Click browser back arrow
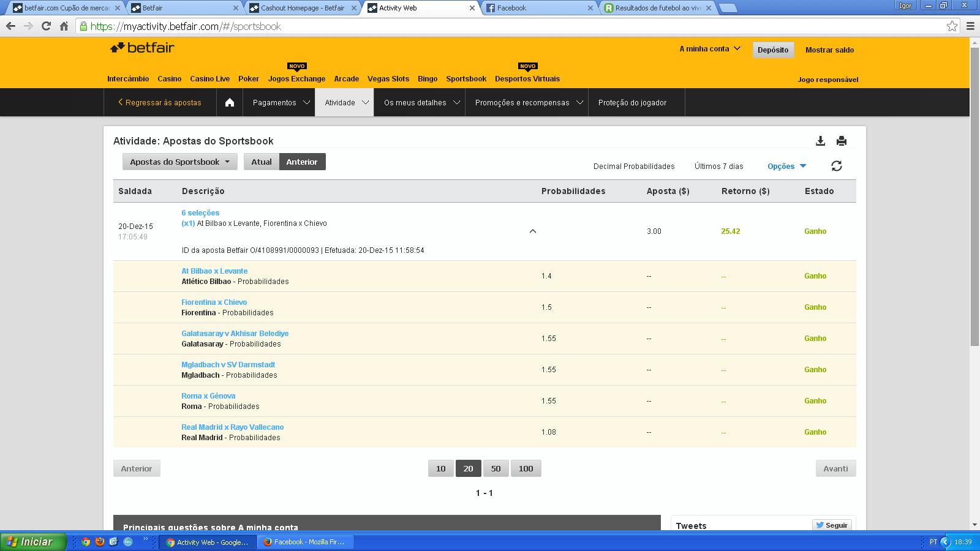 click(10, 26)
